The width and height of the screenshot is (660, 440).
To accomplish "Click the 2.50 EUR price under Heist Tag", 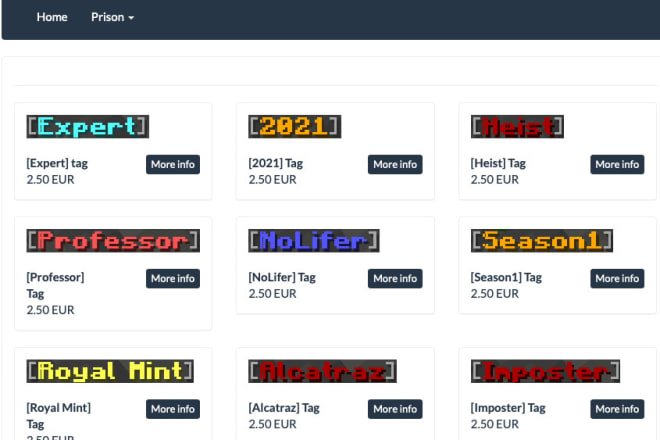I will pos(495,179).
